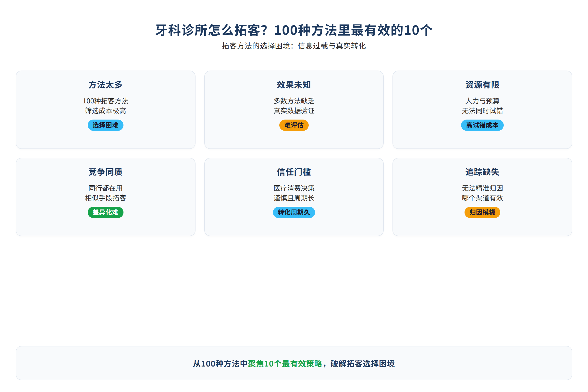588x392 pixels.
Task: Click the text 相似手段拓客
Action: pyautogui.click(x=106, y=198)
